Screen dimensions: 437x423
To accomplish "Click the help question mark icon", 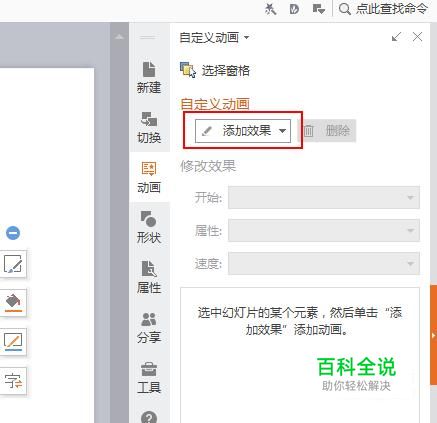I will tap(149, 418).
